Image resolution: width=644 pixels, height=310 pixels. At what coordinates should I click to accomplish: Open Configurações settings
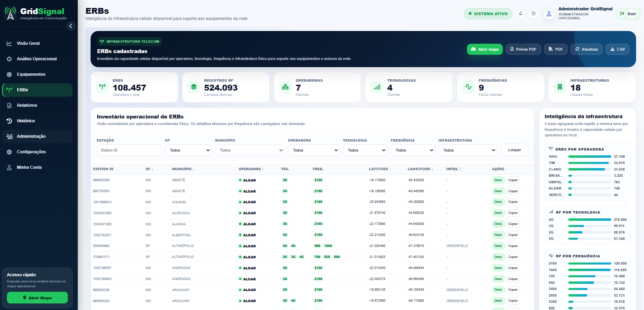click(37, 152)
